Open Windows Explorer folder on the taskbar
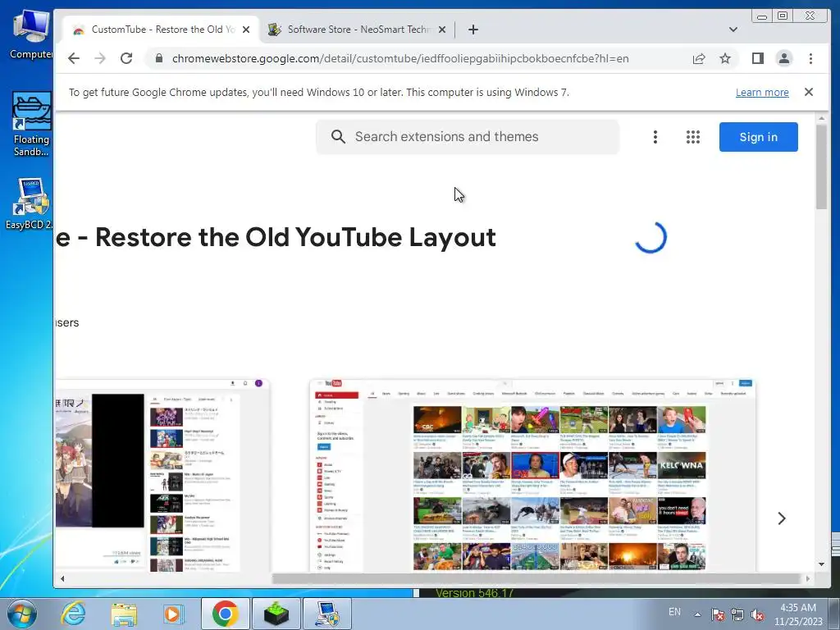This screenshot has height=630, width=840. coord(124,614)
